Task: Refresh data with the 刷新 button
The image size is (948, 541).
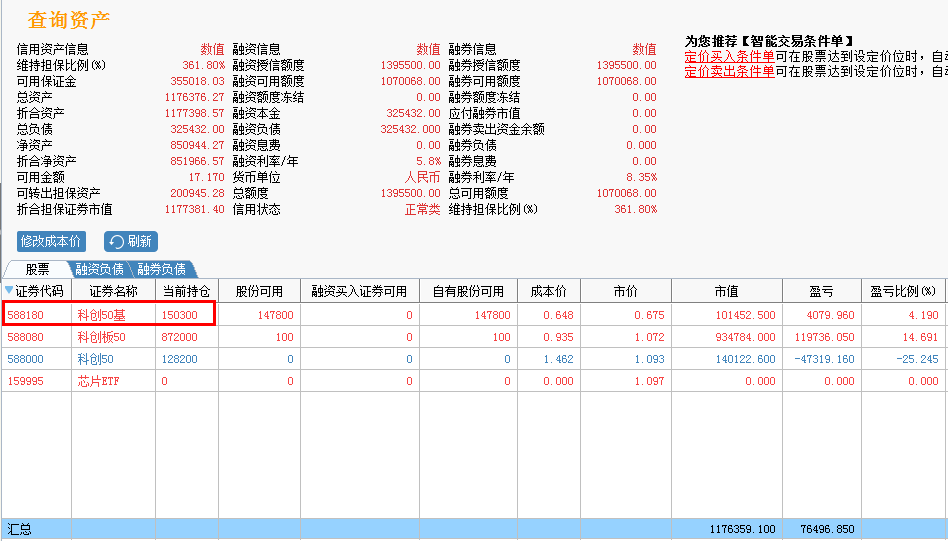Action: (x=131, y=241)
